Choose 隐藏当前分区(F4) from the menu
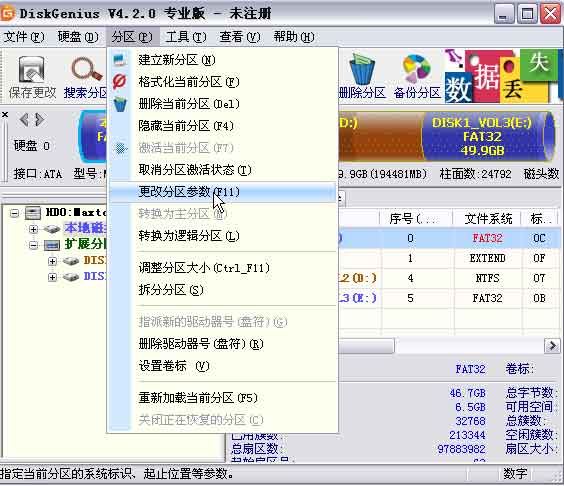The image size is (564, 486). 223,126
